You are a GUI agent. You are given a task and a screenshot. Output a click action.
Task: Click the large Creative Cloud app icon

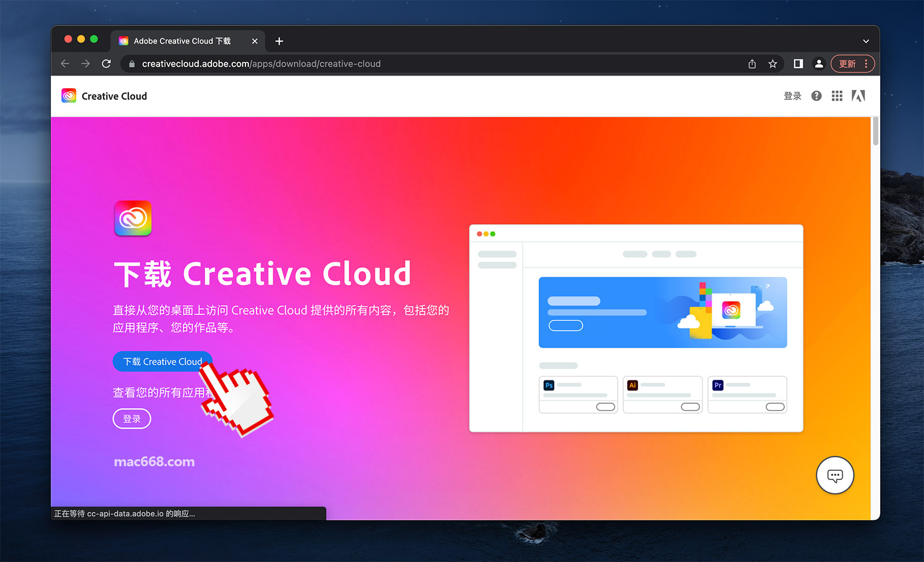pyautogui.click(x=133, y=218)
